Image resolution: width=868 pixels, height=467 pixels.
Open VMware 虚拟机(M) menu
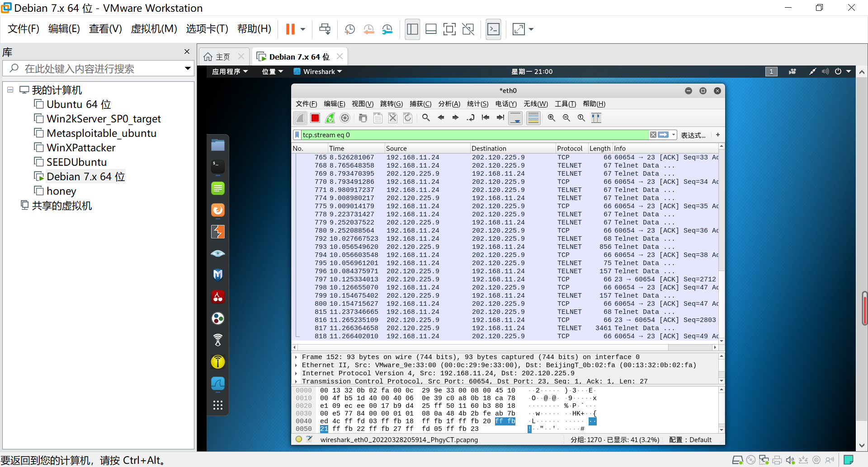point(154,29)
